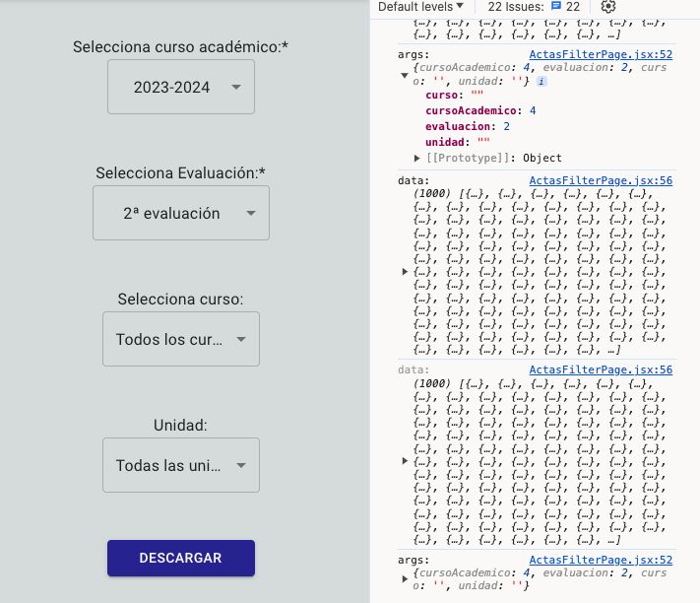Open the curso académico 2023-2024 dropdown
700x603 pixels.
(x=181, y=87)
